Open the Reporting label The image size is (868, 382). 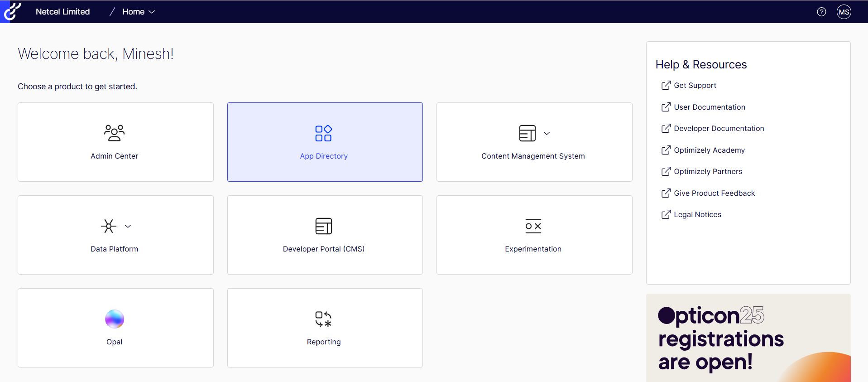point(324,342)
